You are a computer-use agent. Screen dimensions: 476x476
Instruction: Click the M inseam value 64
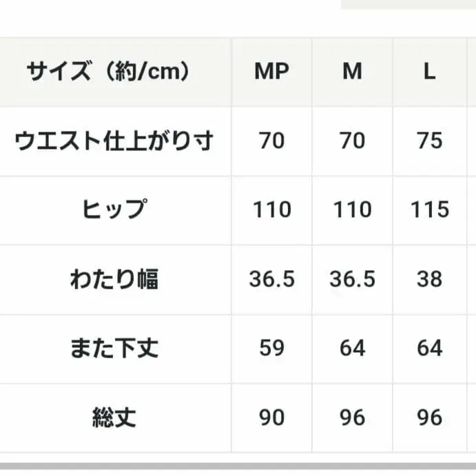point(352,348)
